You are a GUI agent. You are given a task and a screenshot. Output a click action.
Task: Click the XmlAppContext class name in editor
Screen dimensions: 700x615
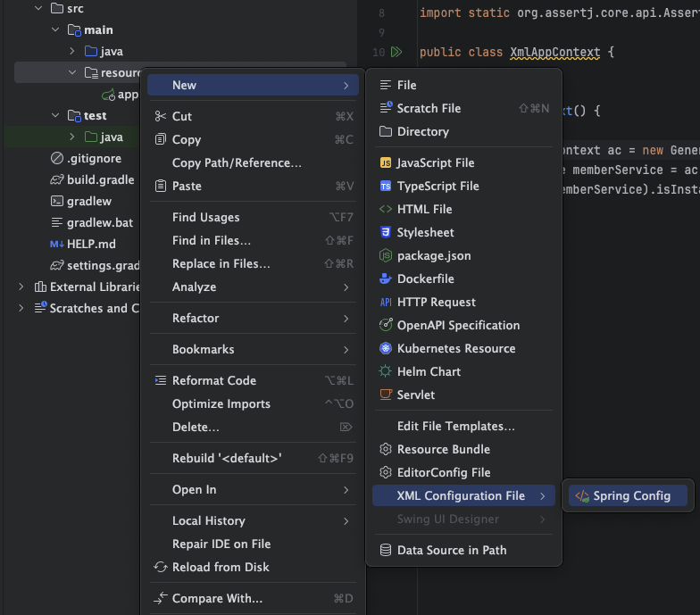(x=555, y=52)
